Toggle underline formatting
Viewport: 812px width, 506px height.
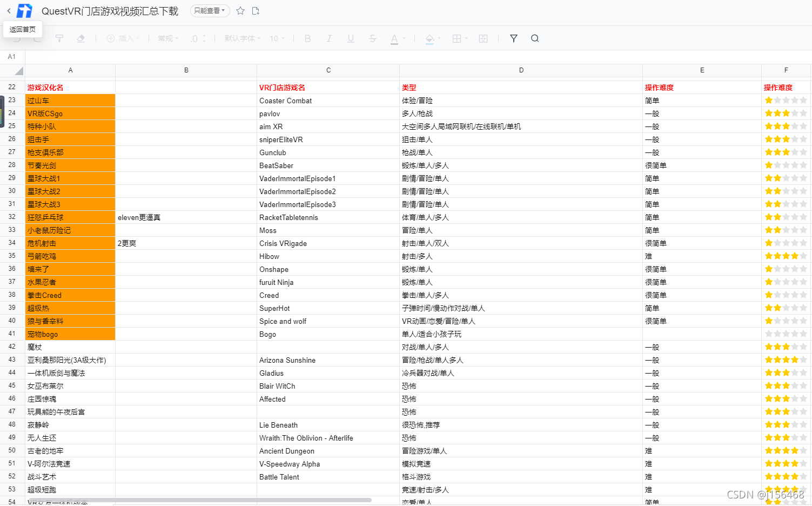click(351, 38)
